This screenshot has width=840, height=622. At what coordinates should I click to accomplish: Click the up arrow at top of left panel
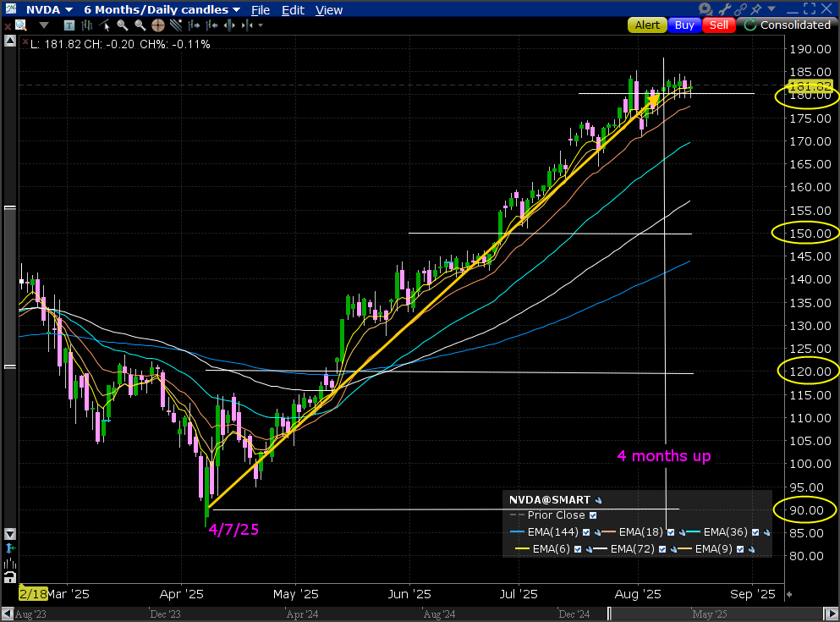9,41
